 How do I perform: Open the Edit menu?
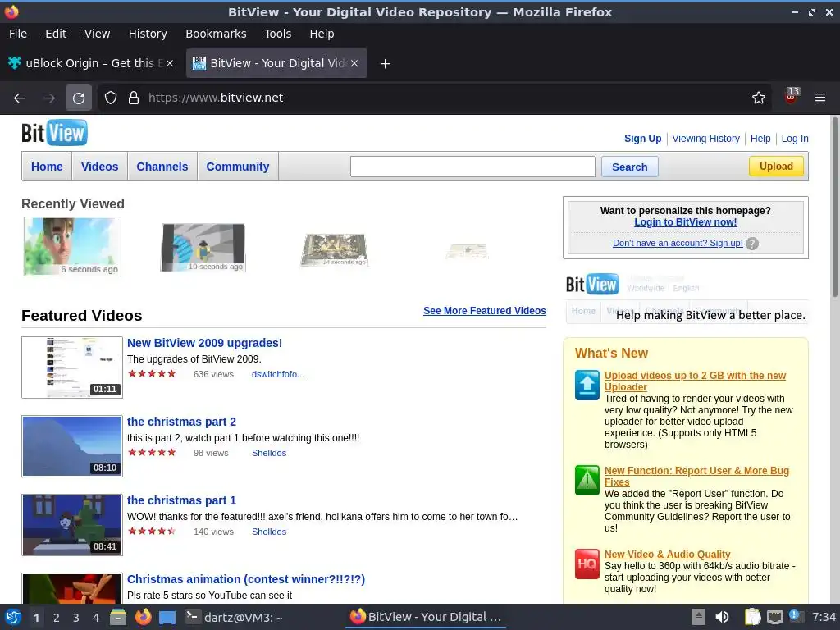click(x=56, y=34)
